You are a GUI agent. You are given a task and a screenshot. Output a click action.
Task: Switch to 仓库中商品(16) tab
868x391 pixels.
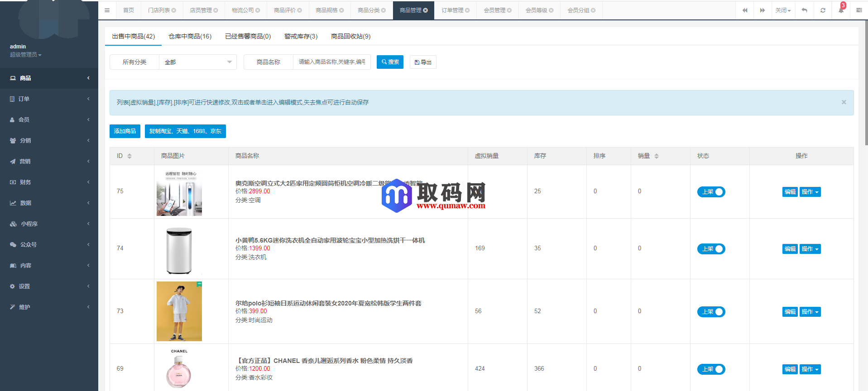[x=190, y=36]
